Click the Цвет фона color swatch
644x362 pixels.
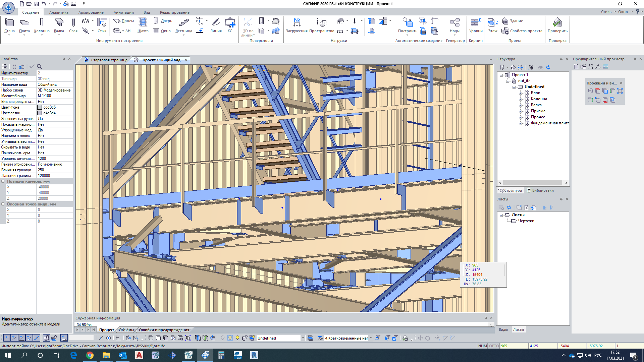[40, 107]
